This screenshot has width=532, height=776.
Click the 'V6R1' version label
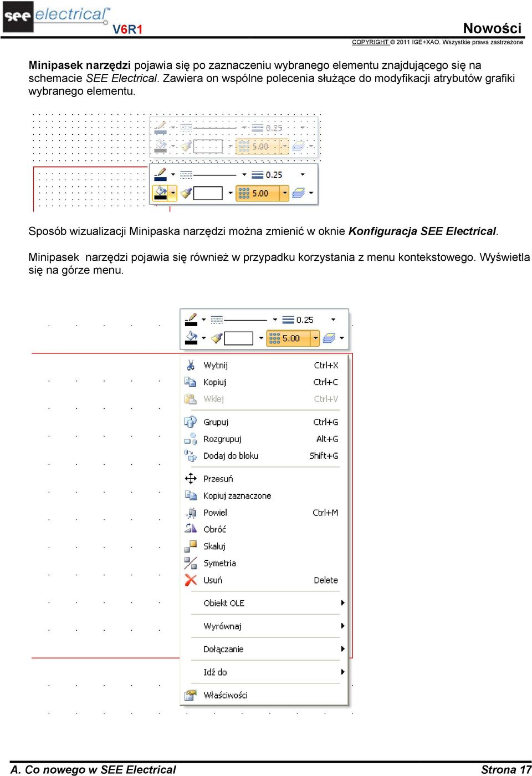pos(127,29)
